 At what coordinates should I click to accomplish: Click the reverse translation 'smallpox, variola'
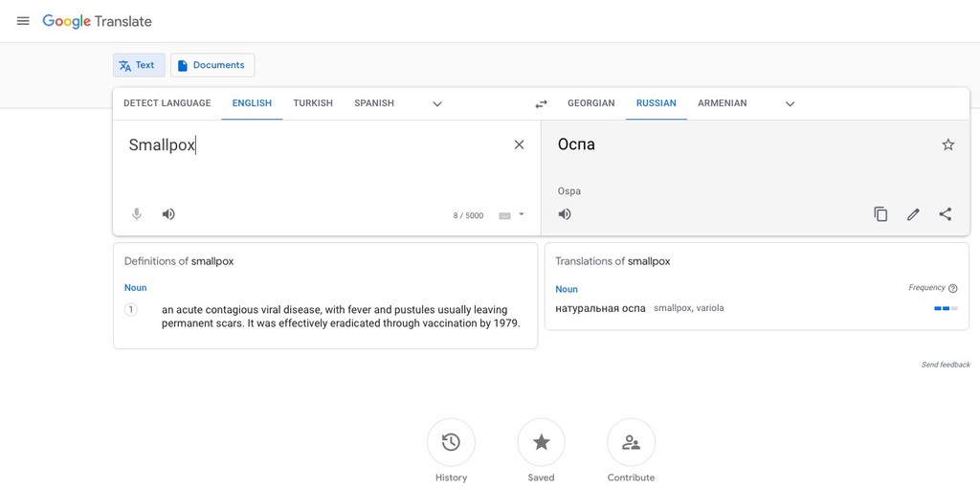coord(689,308)
